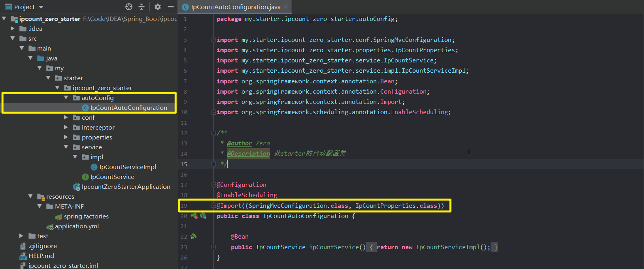644x269 pixels.
Task: Click the spring.factories file icon
Action: coord(59,216)
